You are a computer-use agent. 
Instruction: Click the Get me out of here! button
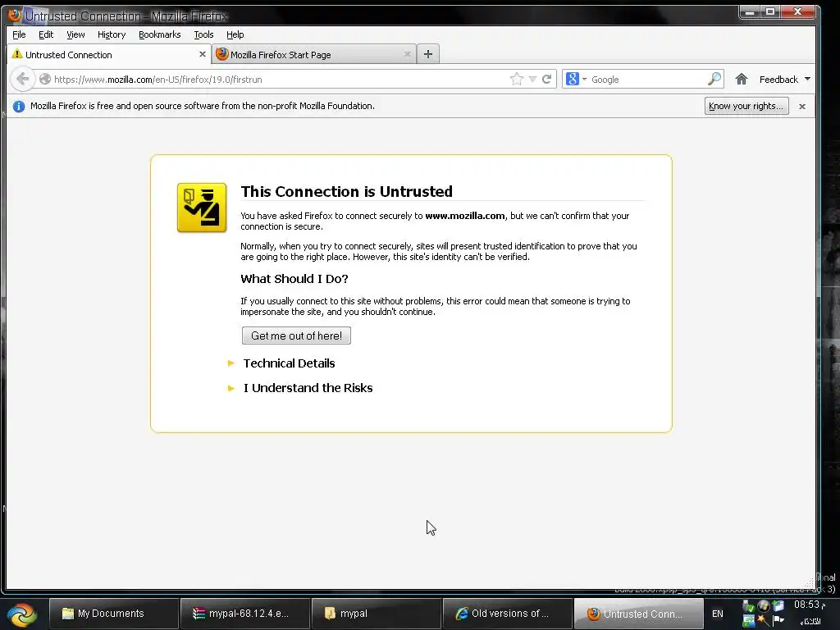point(296,336)
